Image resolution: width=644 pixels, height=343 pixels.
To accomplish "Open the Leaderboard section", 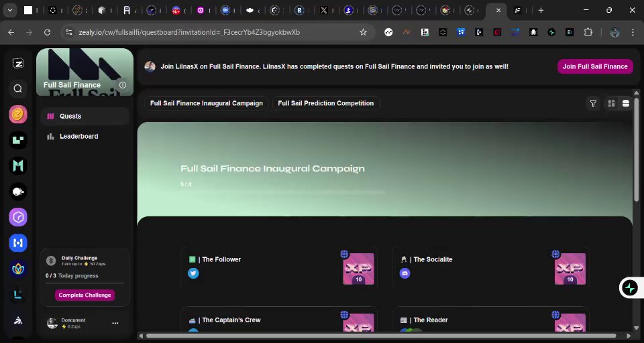I will point(85,136).
